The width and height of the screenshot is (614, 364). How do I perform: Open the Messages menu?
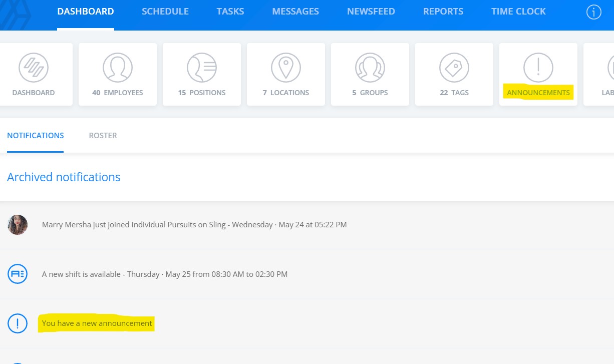tap(295, 12)
